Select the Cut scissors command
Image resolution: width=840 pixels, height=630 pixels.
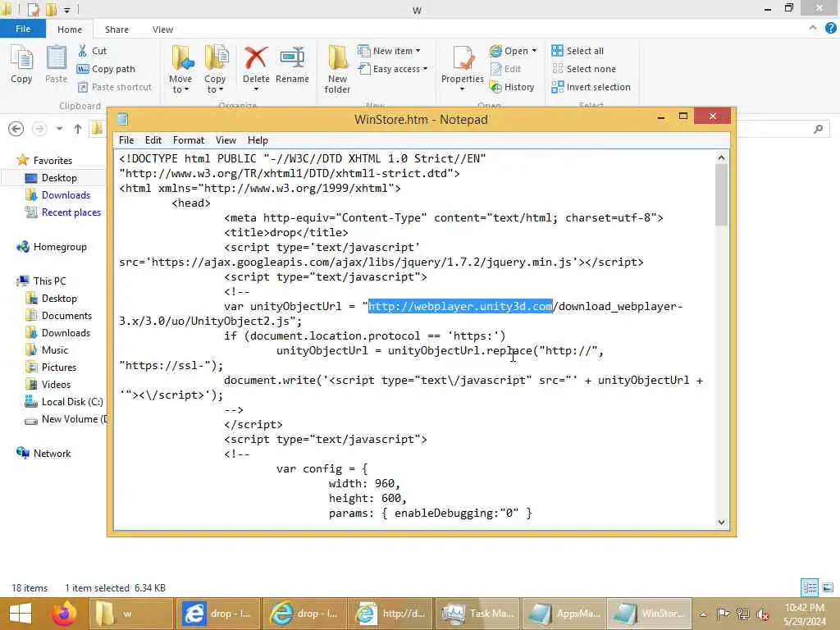(x=92, y=51)
